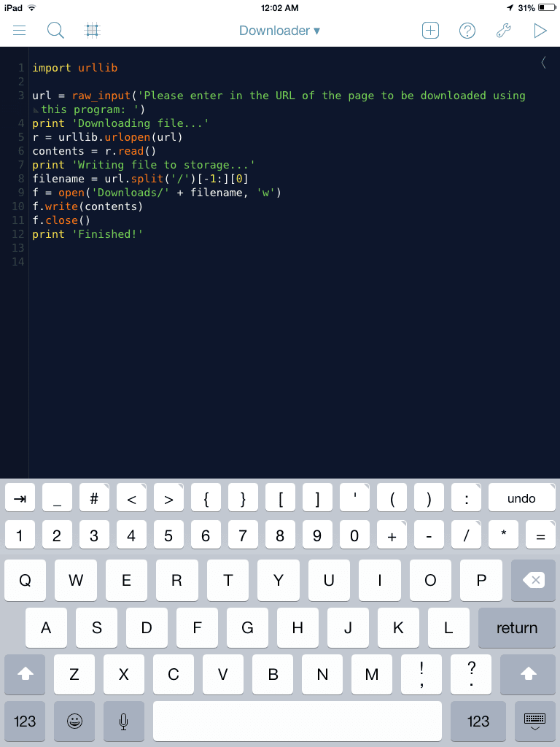Open the emoji keyboard

[75, 721]
